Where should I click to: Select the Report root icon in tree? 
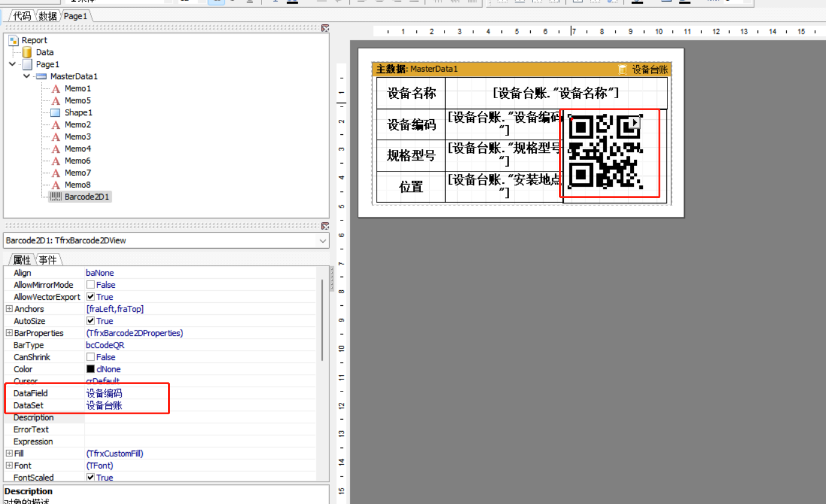[13, 40]
